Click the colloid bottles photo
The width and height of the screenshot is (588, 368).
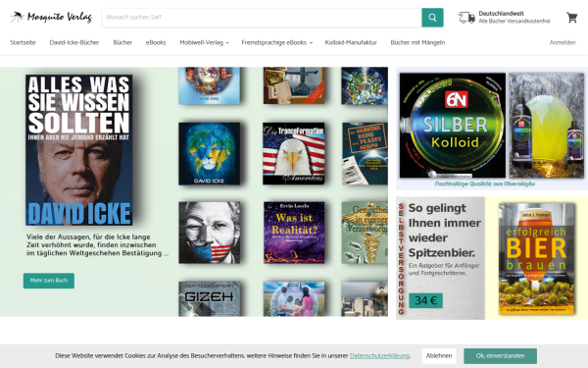tap(547, 126)
